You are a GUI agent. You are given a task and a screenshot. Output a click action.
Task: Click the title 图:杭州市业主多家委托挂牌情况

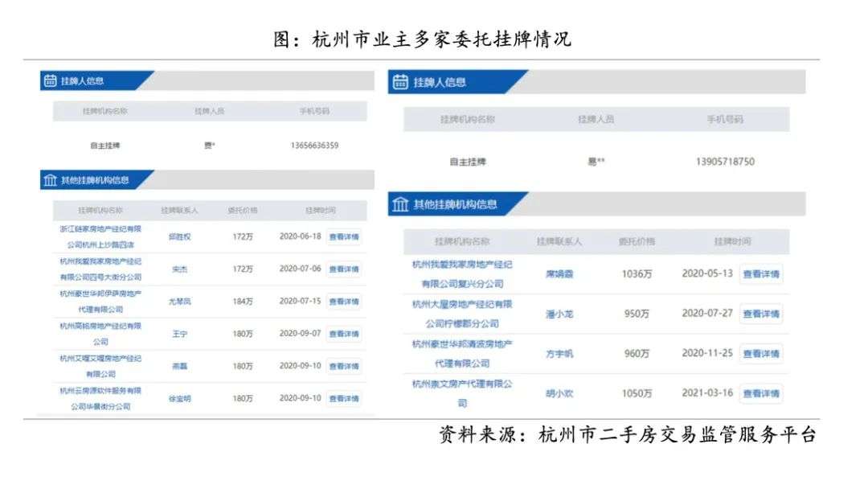422,39
